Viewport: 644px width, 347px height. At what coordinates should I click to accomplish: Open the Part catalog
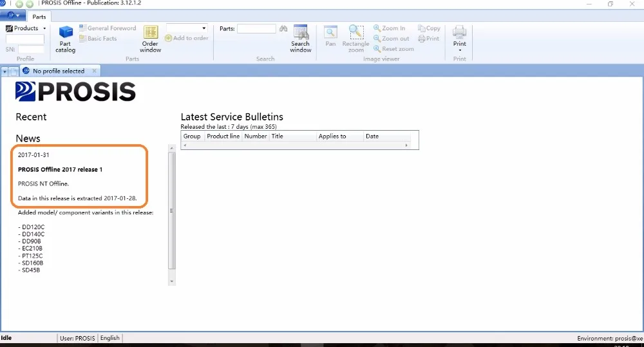(65, 39)
